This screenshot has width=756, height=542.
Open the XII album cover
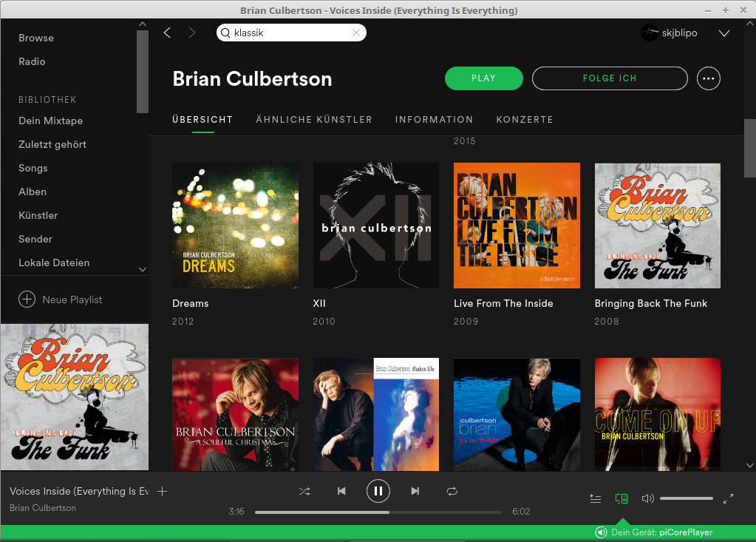point(376,226)
